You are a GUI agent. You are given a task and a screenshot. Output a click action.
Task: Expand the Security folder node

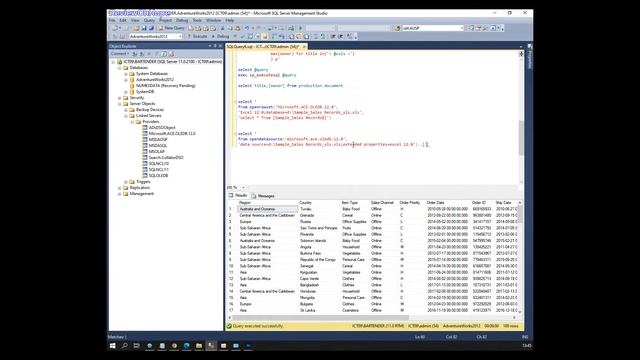[120, 98]
